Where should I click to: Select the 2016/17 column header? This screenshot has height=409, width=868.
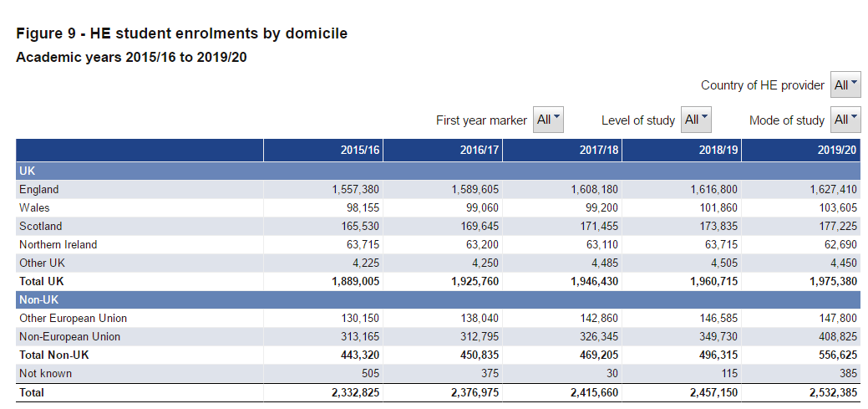coord(480,151)
